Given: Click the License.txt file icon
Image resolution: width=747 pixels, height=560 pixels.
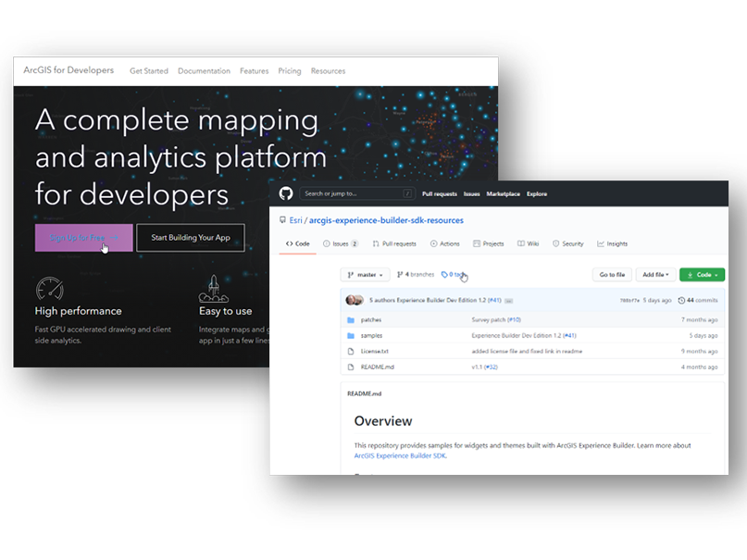Looking at the screenshot, I should (351, 351).
